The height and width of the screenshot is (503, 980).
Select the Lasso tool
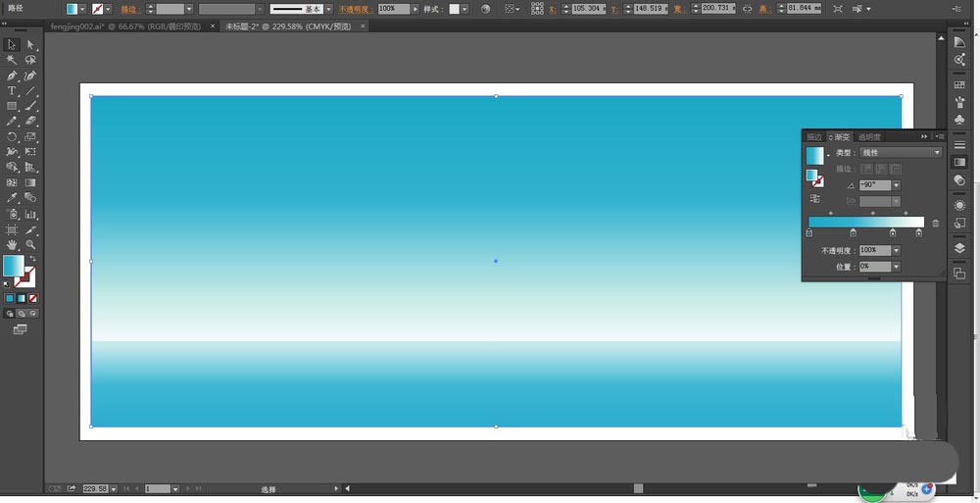30,60
